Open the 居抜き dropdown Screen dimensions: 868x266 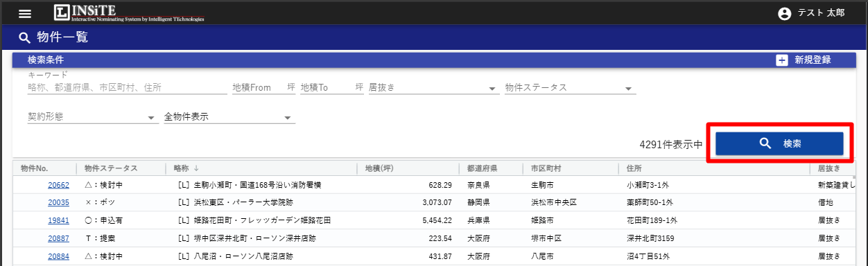(x=433, y=87)
